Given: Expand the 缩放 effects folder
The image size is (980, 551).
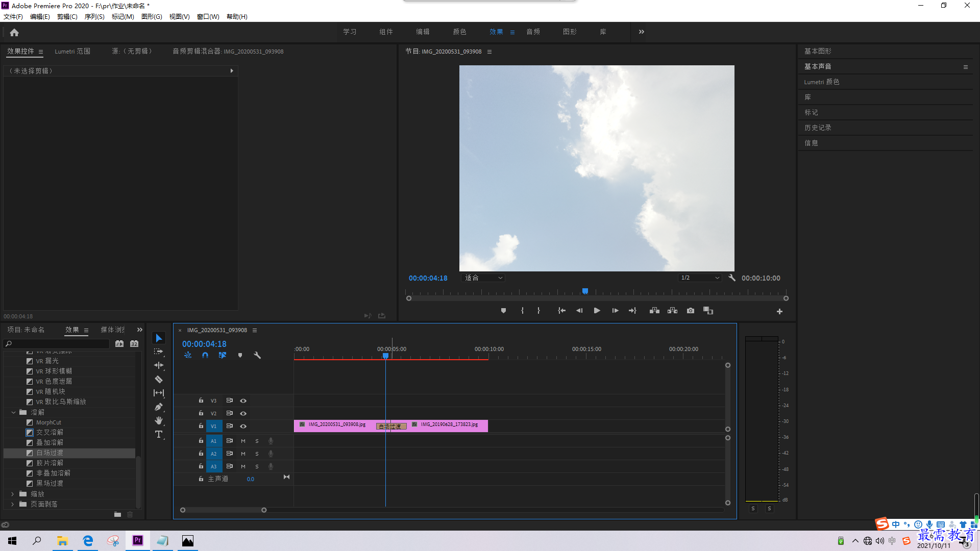Looking at the screenshot, I should [13, 494].
